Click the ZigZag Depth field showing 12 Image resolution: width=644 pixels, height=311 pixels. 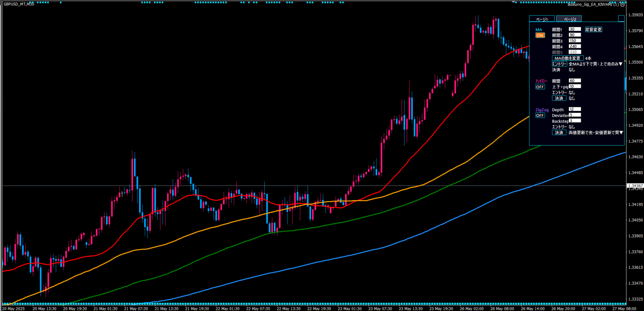pos(575,109)
